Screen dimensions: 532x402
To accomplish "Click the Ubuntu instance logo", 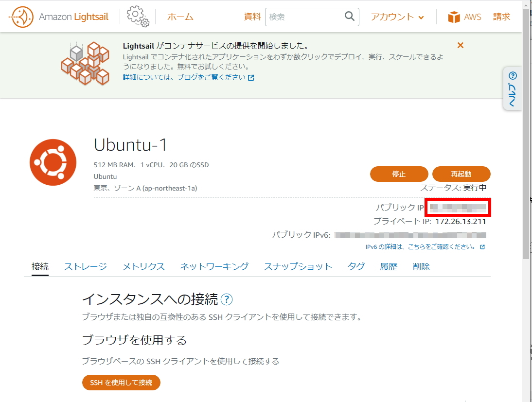I will 53,162.
